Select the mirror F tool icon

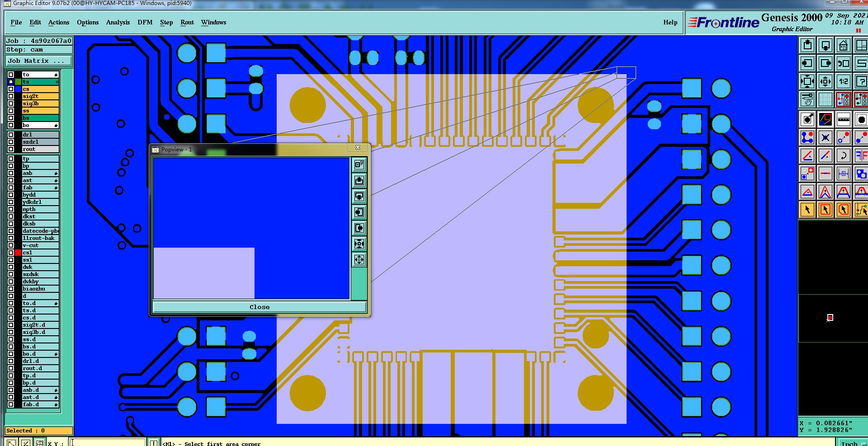point(861,155)
